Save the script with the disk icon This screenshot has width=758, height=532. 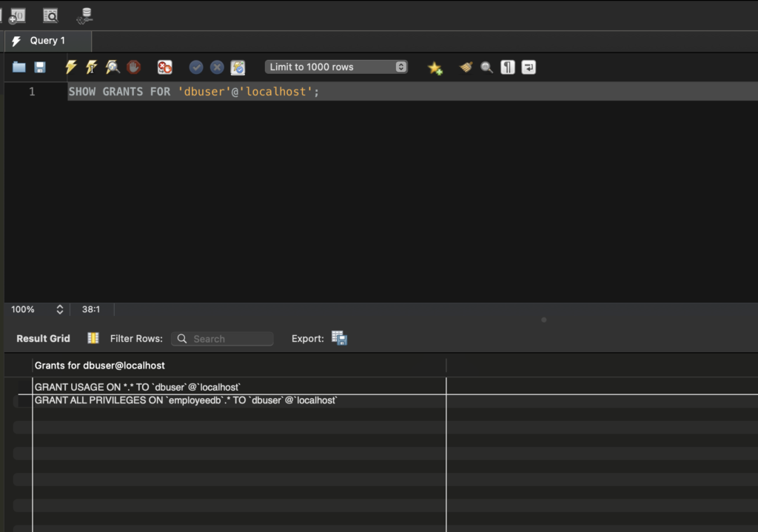tap(40, 67)
